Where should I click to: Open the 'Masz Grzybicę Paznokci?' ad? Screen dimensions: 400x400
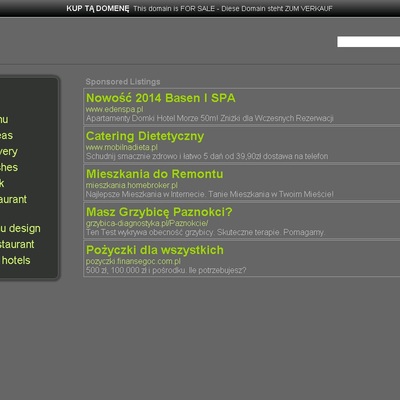tap(159, 212)
